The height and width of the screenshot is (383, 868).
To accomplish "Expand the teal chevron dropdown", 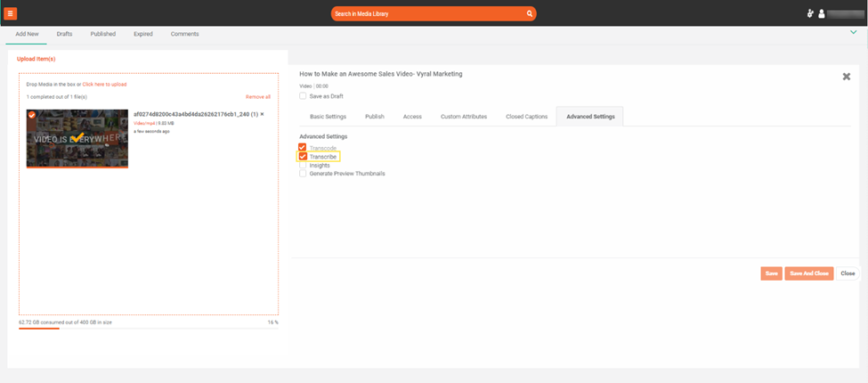I will point(853,32).
